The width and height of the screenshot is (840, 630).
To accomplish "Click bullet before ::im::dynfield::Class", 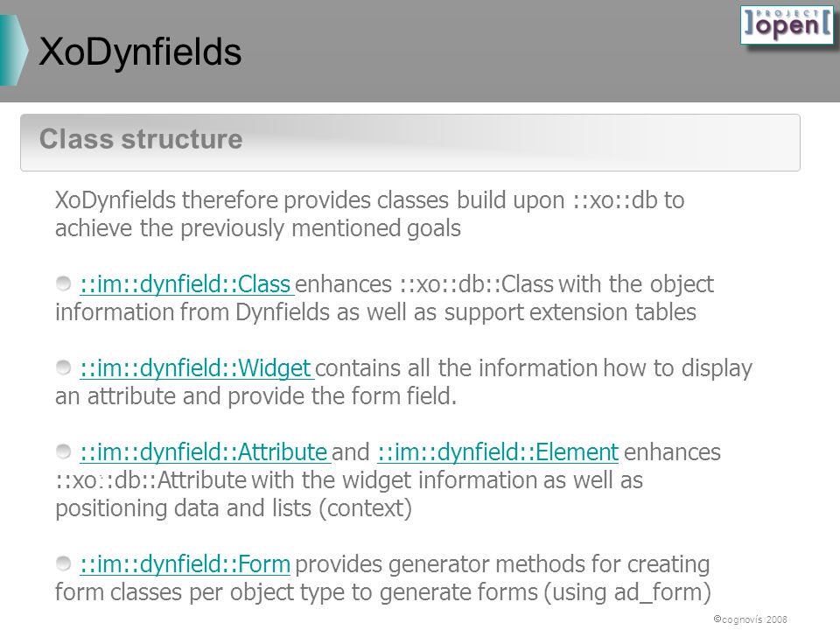I will pyautogui.click(x=64, y=283).
